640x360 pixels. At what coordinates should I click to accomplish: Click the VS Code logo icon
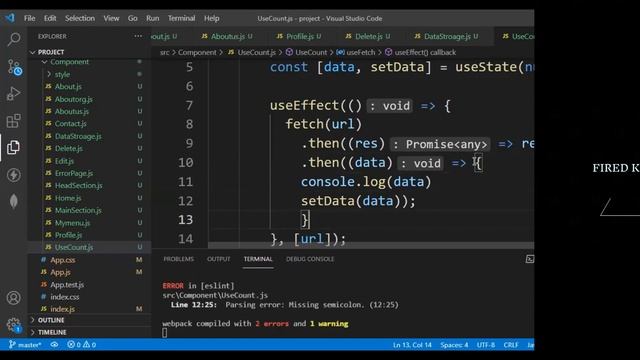click(10, 18)
